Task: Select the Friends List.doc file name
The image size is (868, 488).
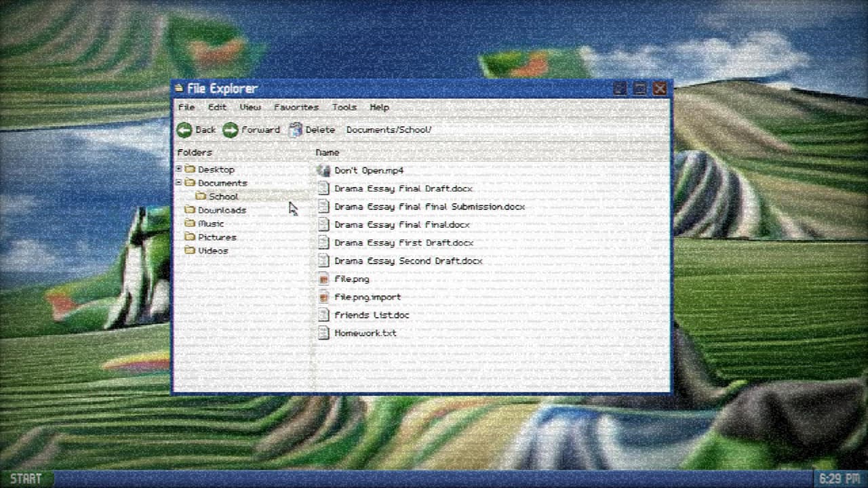Action: click(x=372, y=315)
